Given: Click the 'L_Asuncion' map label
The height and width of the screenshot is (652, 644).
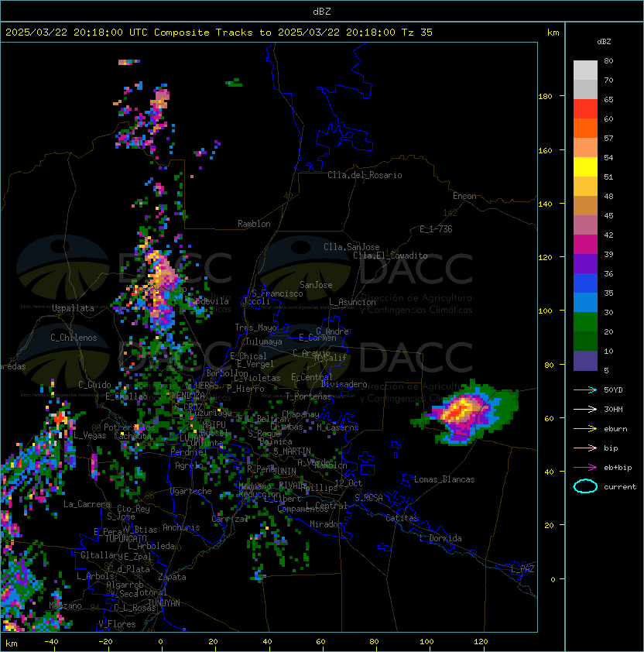Looking at the screenshot, I should (352, 302).
